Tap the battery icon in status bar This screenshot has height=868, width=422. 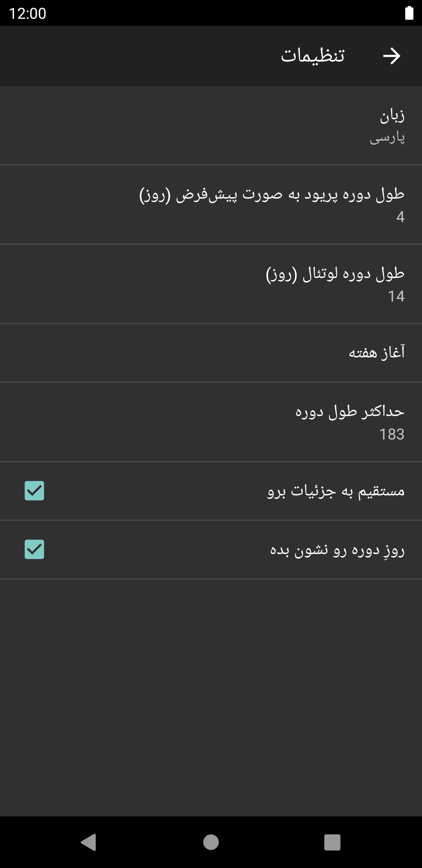click(x=409, y=13)
